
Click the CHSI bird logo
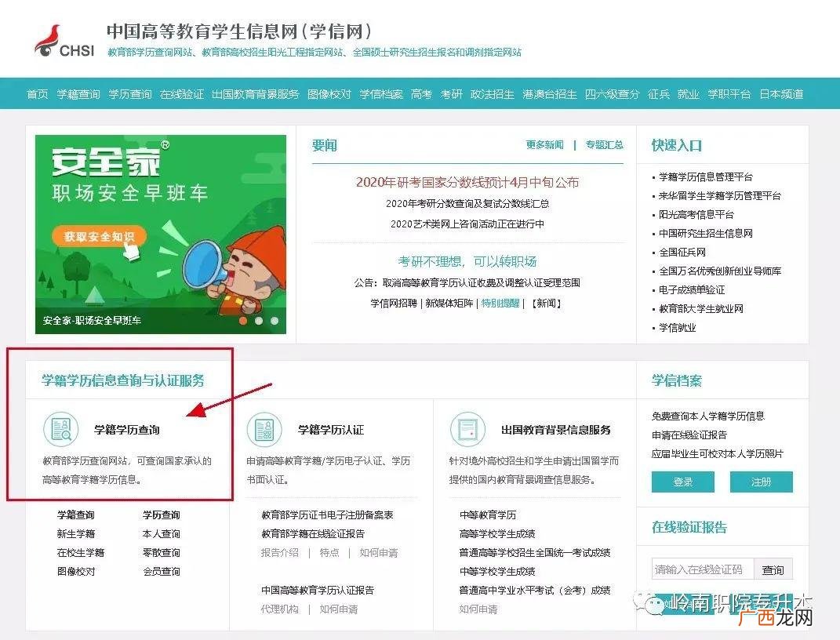[x=65, y=41]
